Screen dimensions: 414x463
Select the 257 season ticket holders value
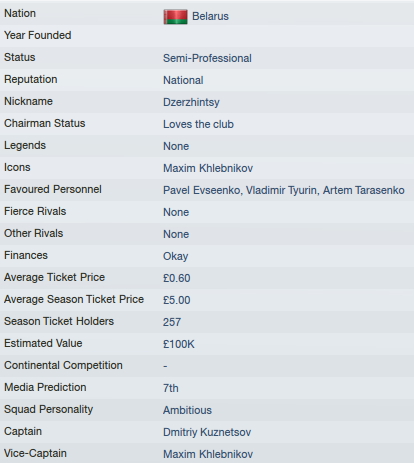tap(172, 322)
